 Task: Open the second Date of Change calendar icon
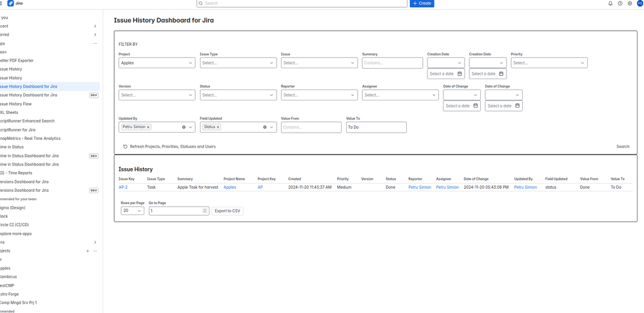pyautogui.click(x=518, y=106)
